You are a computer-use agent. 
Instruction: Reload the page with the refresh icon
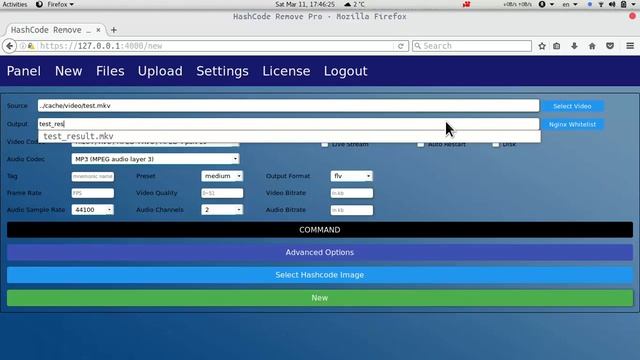pos(401,46)
